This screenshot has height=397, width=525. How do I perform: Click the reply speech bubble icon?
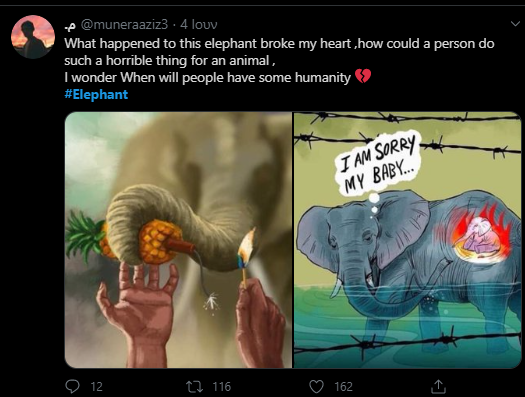(72, 386)
